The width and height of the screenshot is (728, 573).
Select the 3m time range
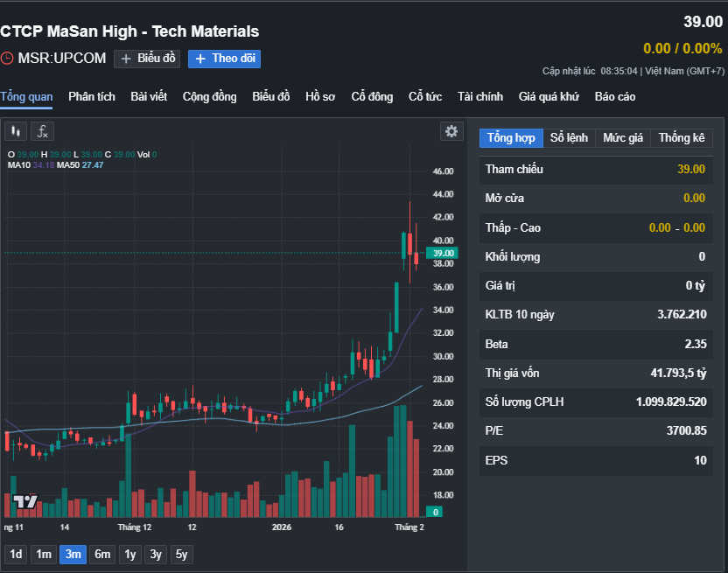pos(73,555)
